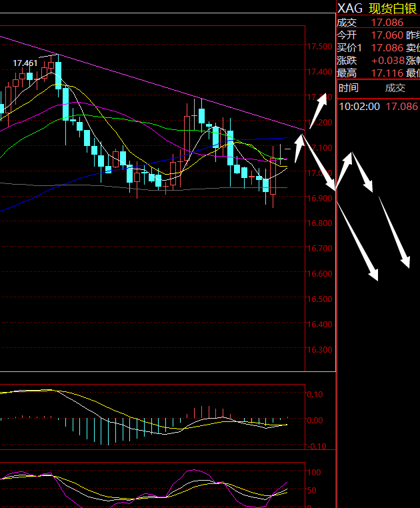
Task: Click the 16.800 price axis label
Action: [319, 223]
